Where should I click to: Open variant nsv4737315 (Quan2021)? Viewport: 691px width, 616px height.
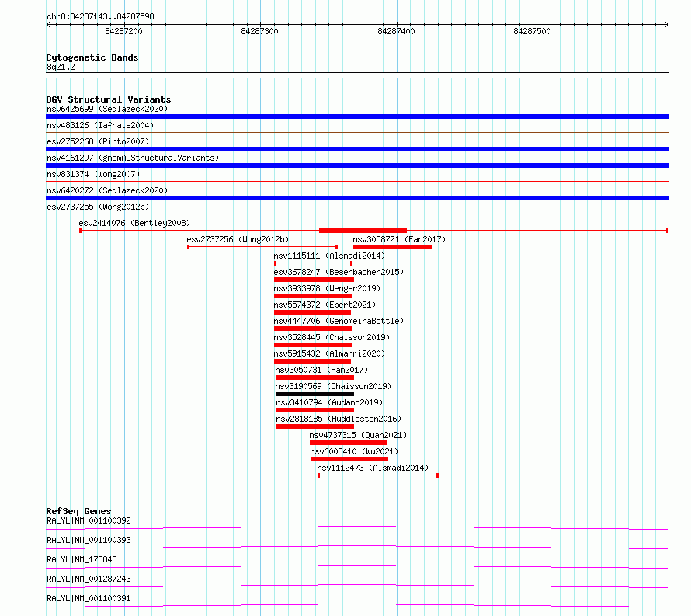pos(358,435)
